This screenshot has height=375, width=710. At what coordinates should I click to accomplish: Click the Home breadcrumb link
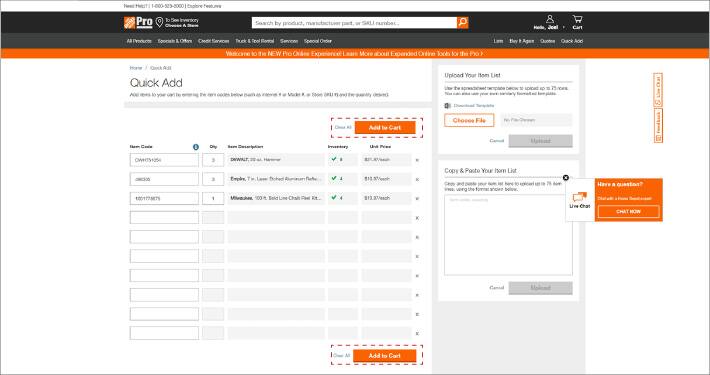pyautogui.click(x=136, y=68)
